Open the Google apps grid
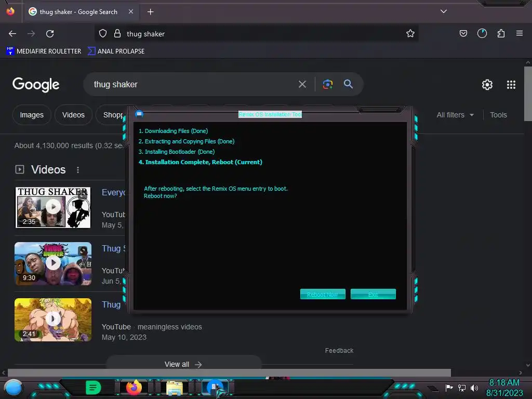Screen dimensions: 532x399 click(x=511, y=85)
